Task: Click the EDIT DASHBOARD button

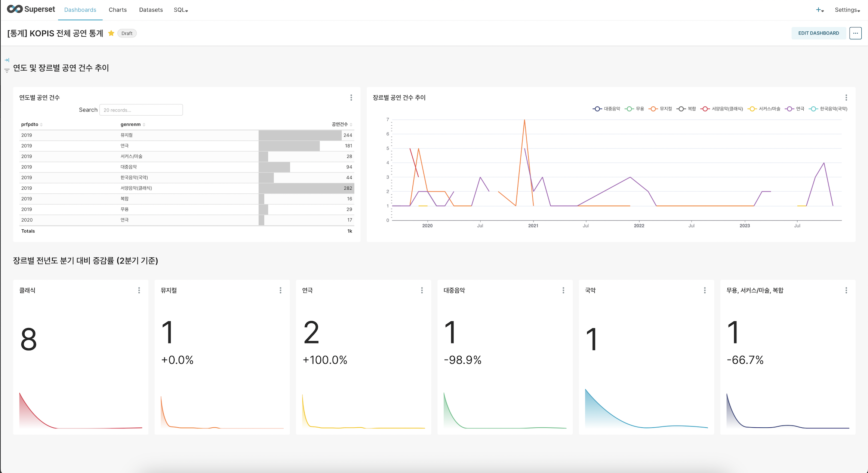Action: click(x=819, y=33)
